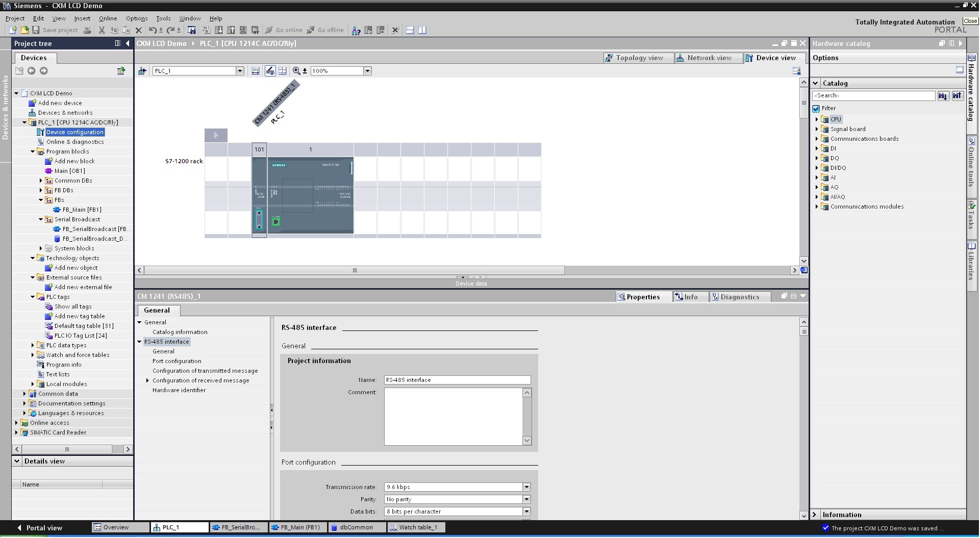Click the RS-485 interface Name field
This screenshot has height=538, width=980.
pos(457,380)
